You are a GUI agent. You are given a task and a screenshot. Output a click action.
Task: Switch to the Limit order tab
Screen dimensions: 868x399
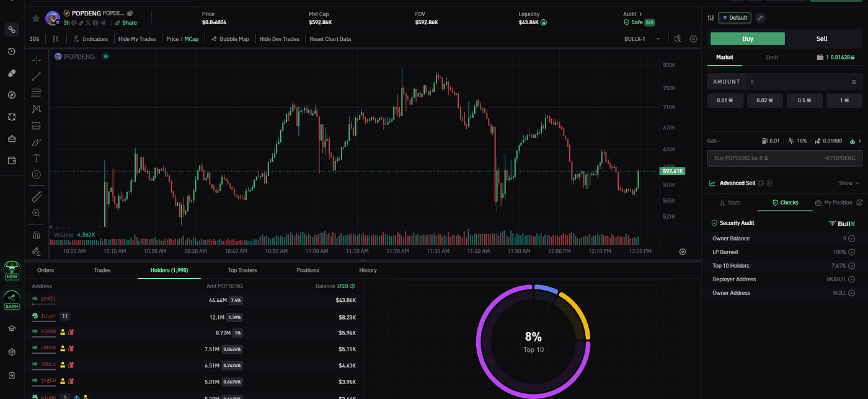pos(772,57)
